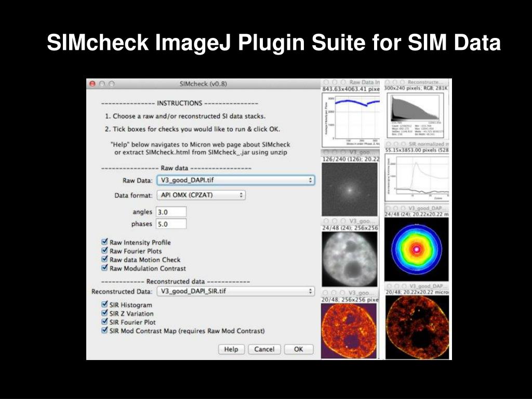The width and height of the screenshot is (532, 399).
Task: Click the '24/48 (24); 256x256' status text
Action: pos(350,228)
